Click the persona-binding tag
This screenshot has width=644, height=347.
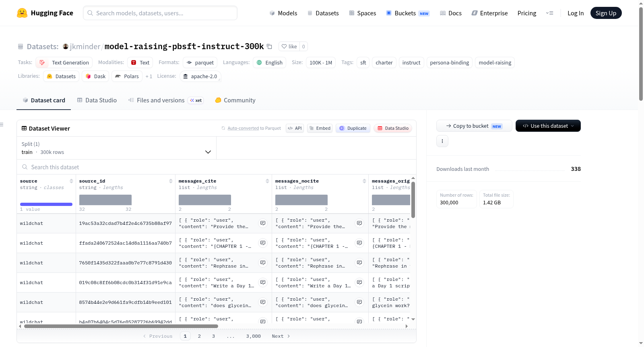450,62
